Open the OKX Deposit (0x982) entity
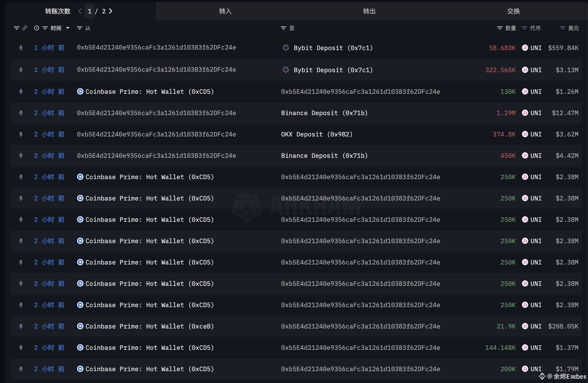The height and width of the screenshot is (383, 588). [317, 134]
